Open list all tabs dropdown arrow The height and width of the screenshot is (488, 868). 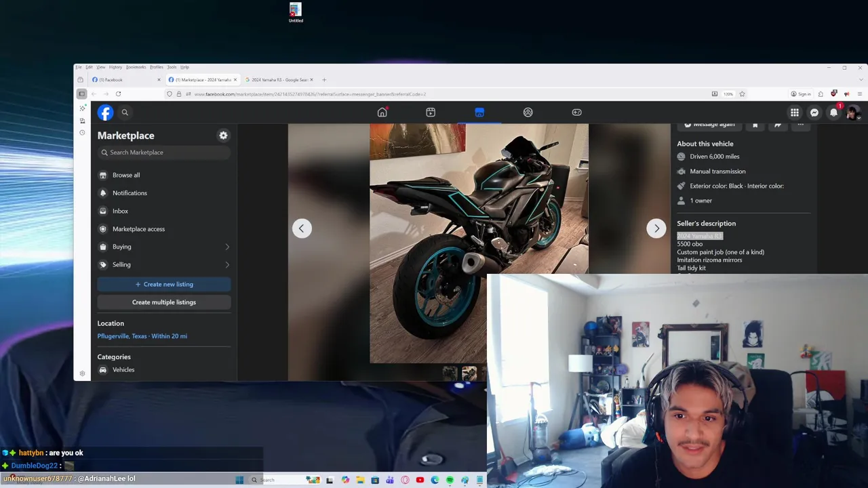tap(861, 80)
